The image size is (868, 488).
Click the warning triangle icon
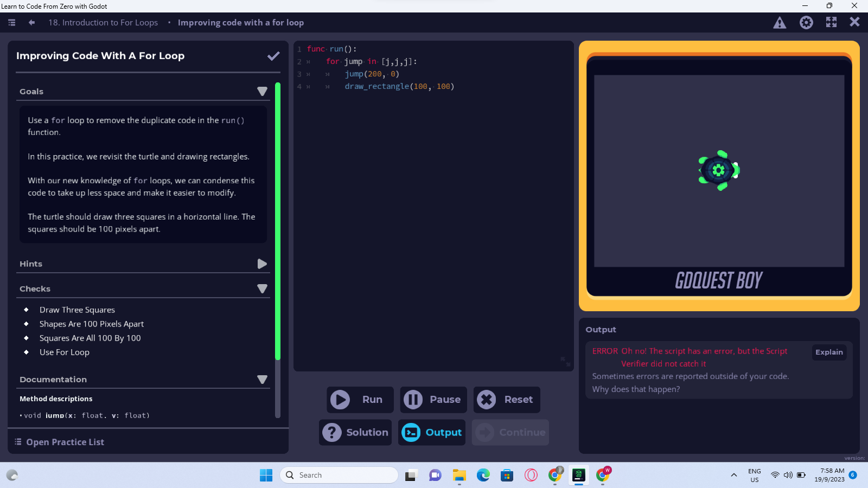(780, 22)
